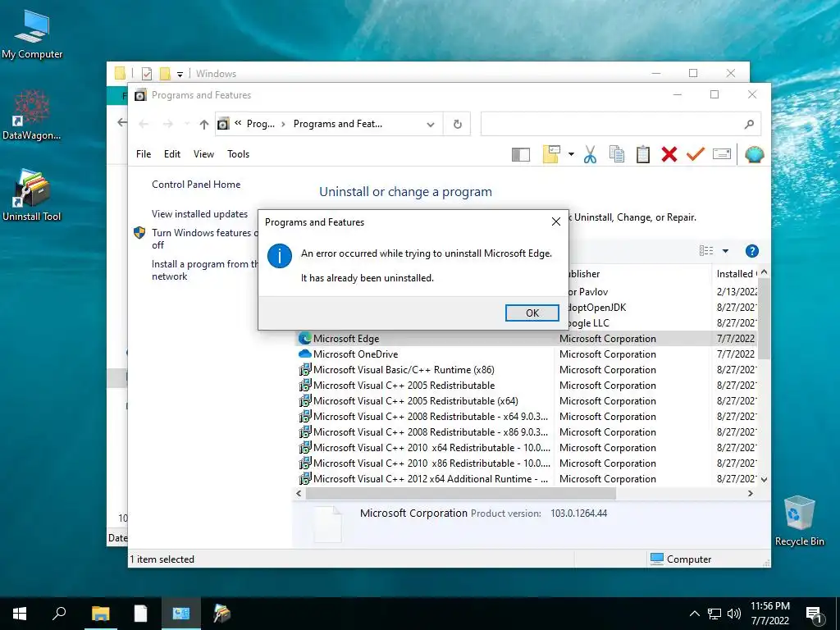
Task: Click the search box in Programs and Features
Action: tap(620, 124)
